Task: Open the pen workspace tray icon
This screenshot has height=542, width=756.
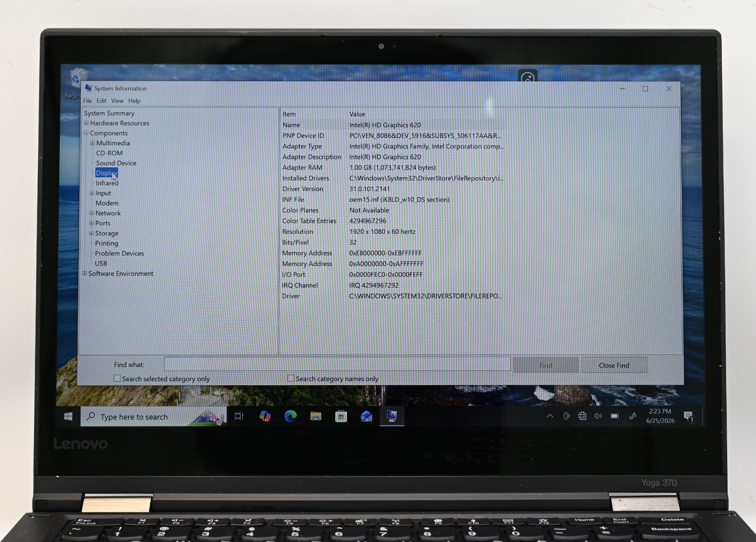Action: click(633, 416)
